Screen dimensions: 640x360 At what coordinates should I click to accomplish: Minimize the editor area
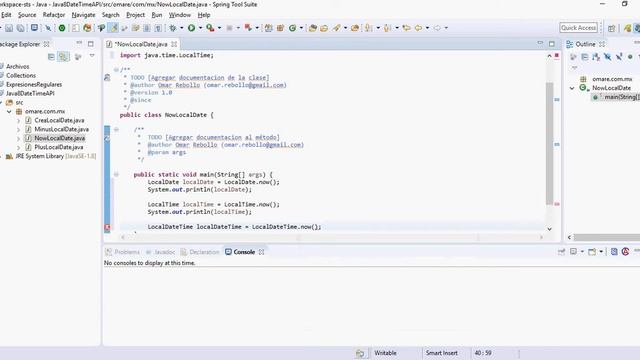pyautogui.click(x=540, y=43)
